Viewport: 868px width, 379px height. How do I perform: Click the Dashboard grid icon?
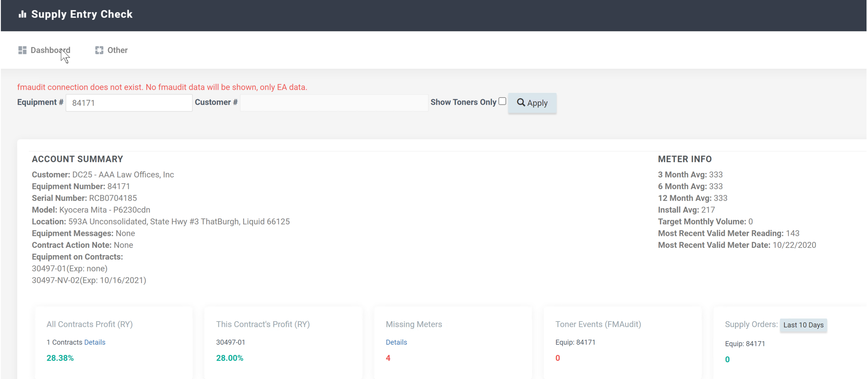[22, 50]
